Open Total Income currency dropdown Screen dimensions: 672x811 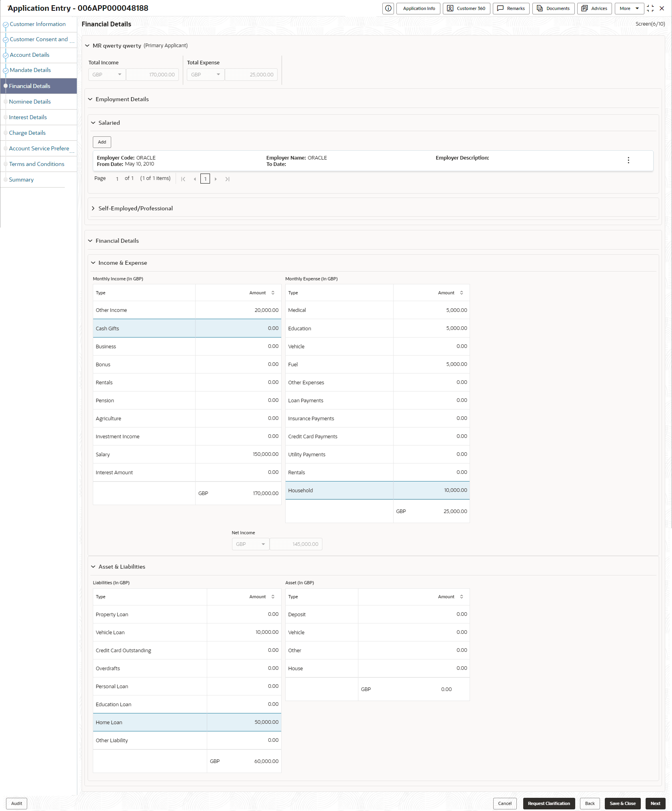[x=107, y=74]
